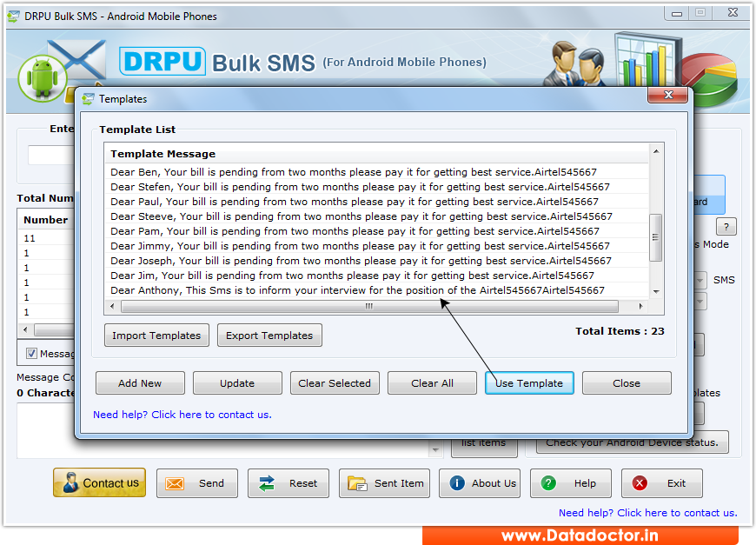Select the 'Dear Anthony' interview template row
This screenshot has width=756, height=545.
(377, 290)
